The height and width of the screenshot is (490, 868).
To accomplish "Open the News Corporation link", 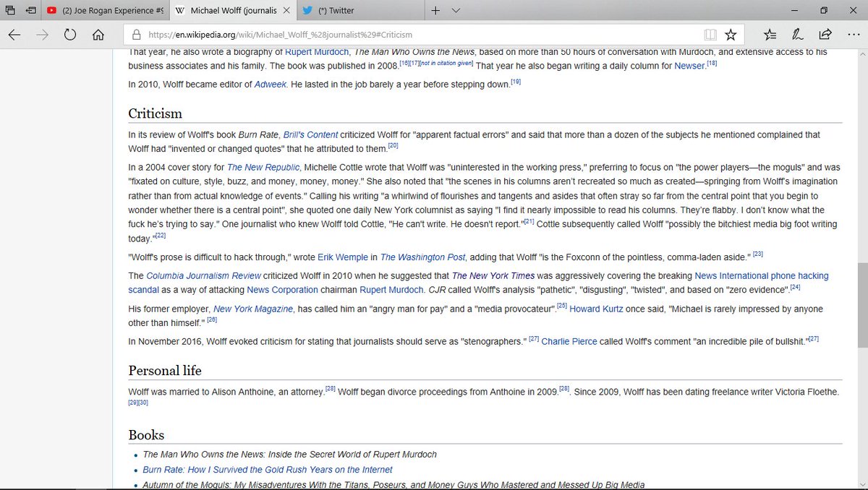I will tap(282, 290).
